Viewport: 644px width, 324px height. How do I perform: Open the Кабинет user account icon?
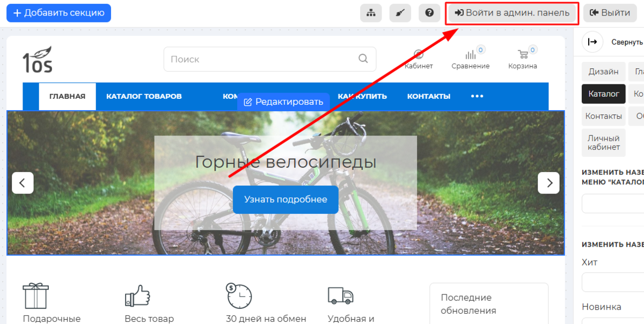[419, 55]
